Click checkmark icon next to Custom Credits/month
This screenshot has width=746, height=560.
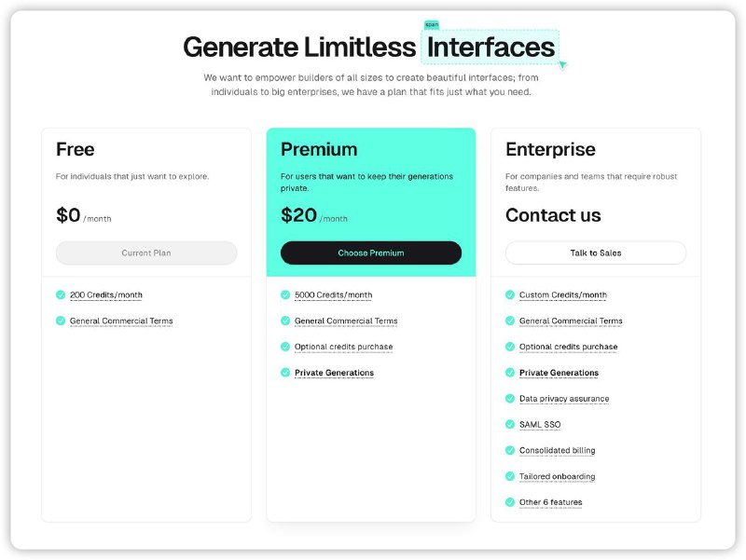(x=510, y=294)
